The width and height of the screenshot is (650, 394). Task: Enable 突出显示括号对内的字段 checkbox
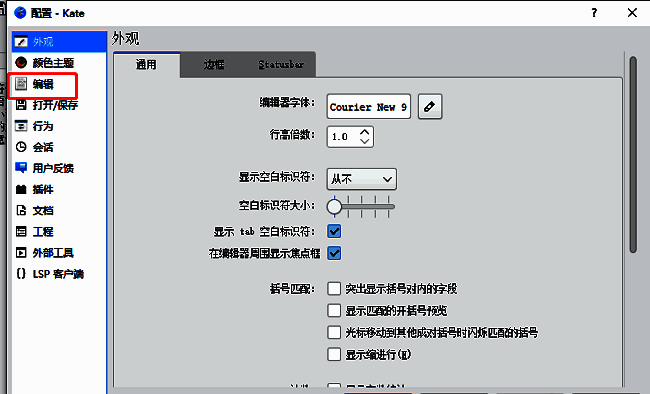(x=334, y=288)
